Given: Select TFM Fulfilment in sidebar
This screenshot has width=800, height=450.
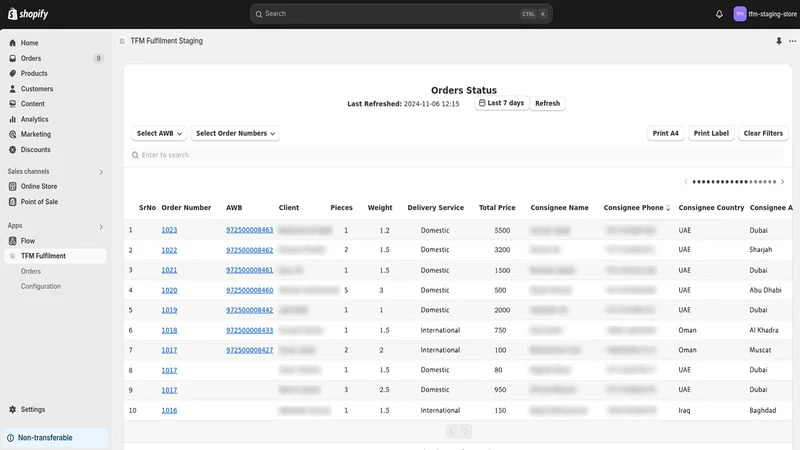Looking at the screenshot, I should pos(55,256).
